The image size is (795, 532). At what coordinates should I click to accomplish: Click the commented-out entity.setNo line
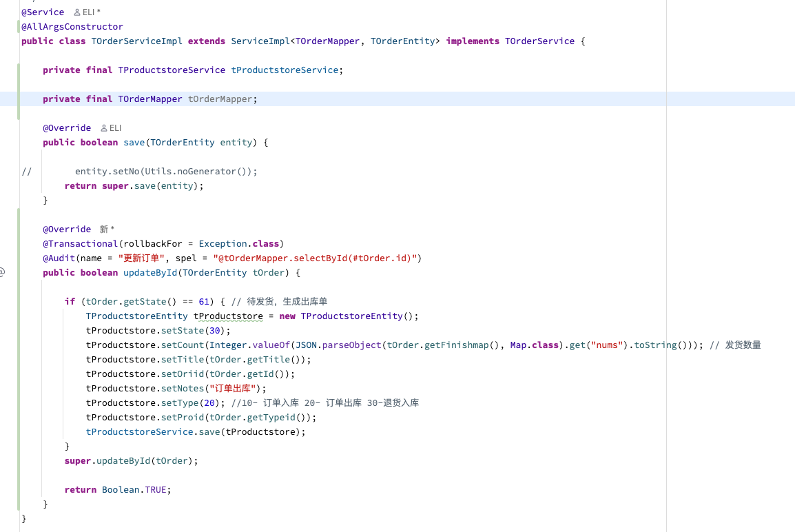click(165, 172)
